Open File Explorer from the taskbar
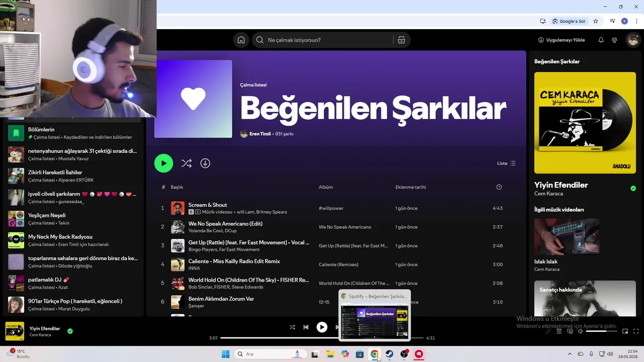This screenshot has width=644, height=362. 330,354
